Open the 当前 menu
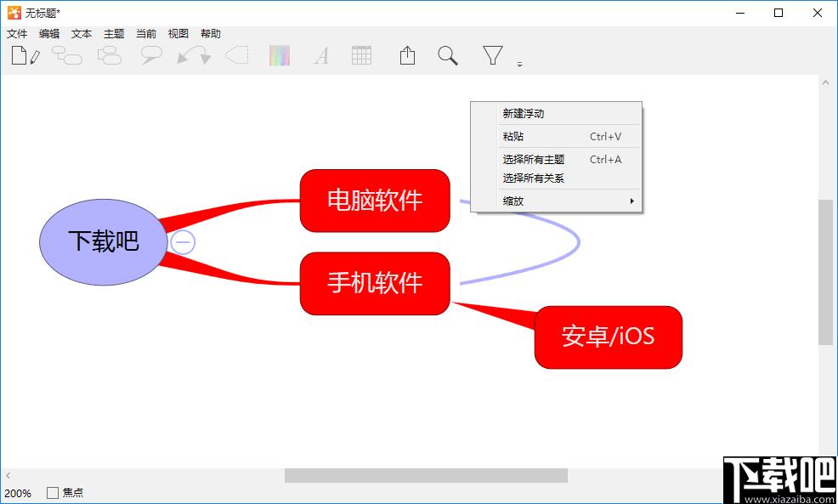 (x=146, y=34)
